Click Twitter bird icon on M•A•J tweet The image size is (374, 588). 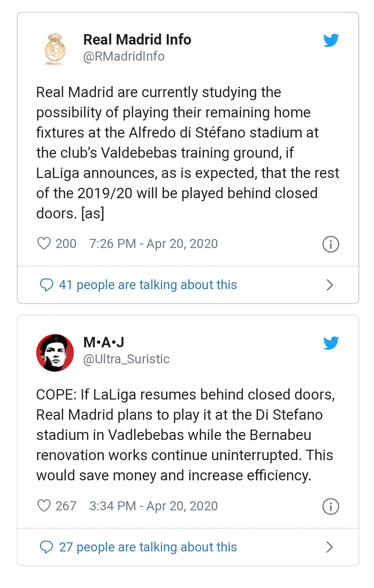(330, 343)
